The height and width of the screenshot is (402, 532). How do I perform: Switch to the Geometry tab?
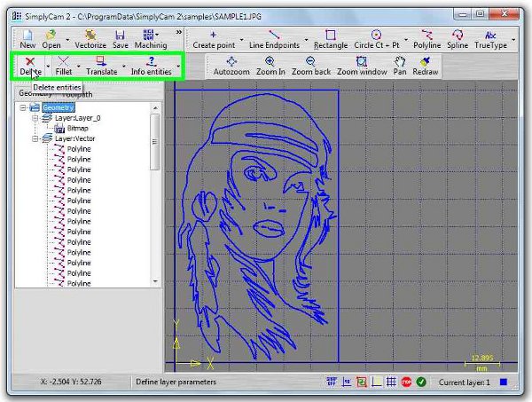tap(35, 93)
